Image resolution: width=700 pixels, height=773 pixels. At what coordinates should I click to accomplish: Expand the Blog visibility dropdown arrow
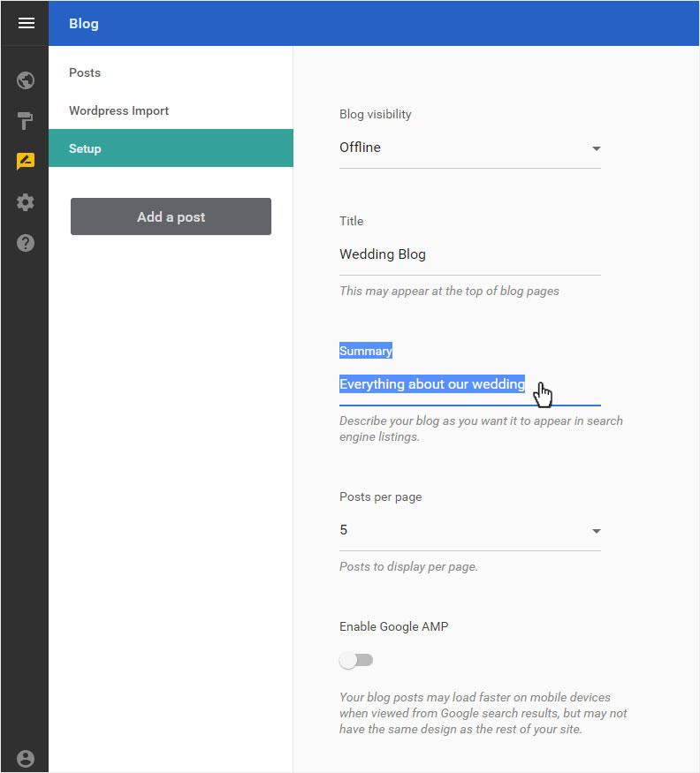[x=596, y=148]
